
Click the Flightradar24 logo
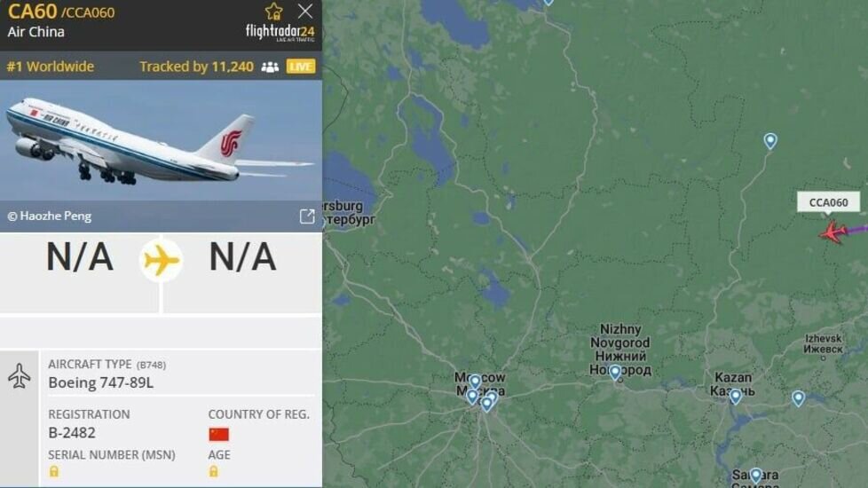(x=280, y=33)
